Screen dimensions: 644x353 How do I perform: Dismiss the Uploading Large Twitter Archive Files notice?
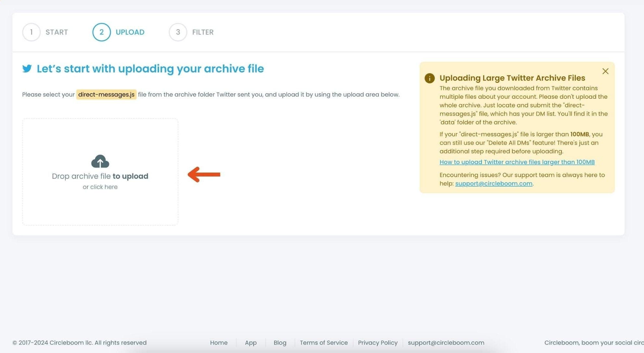605,71
